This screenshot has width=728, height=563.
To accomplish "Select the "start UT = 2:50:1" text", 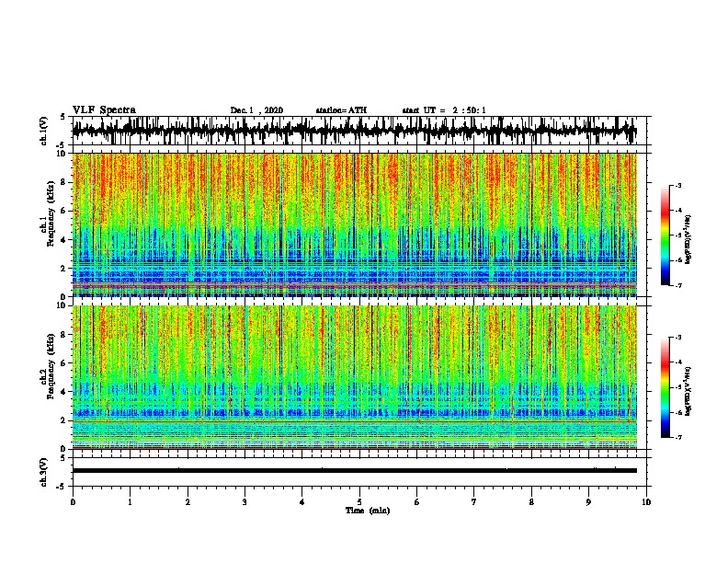I will pyautogui.click(x=444, y=110).
